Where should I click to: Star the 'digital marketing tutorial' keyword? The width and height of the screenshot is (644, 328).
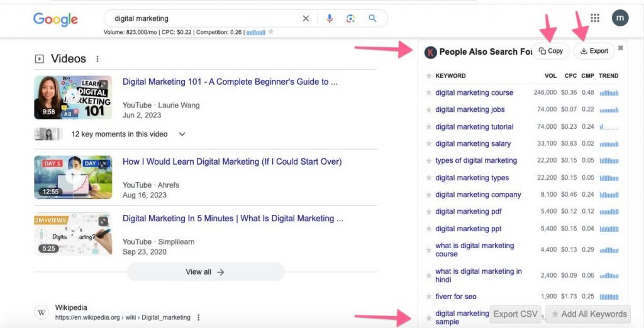(429, 127)
